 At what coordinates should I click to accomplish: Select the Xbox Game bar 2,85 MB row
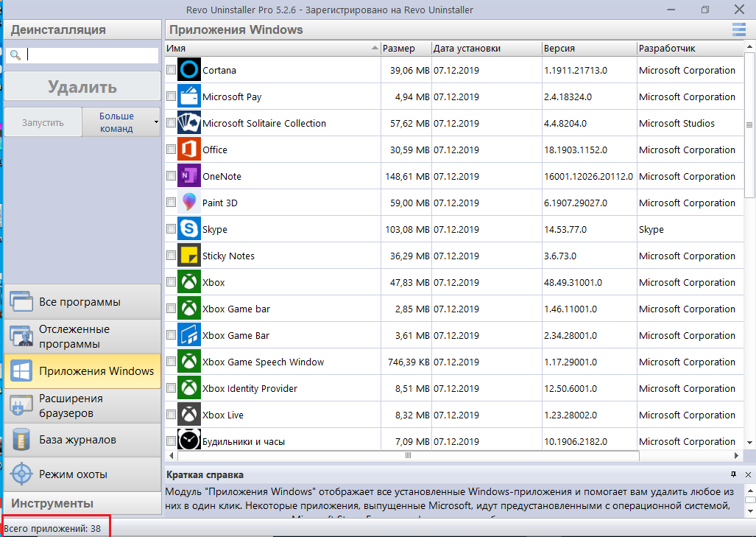(453, 309)
